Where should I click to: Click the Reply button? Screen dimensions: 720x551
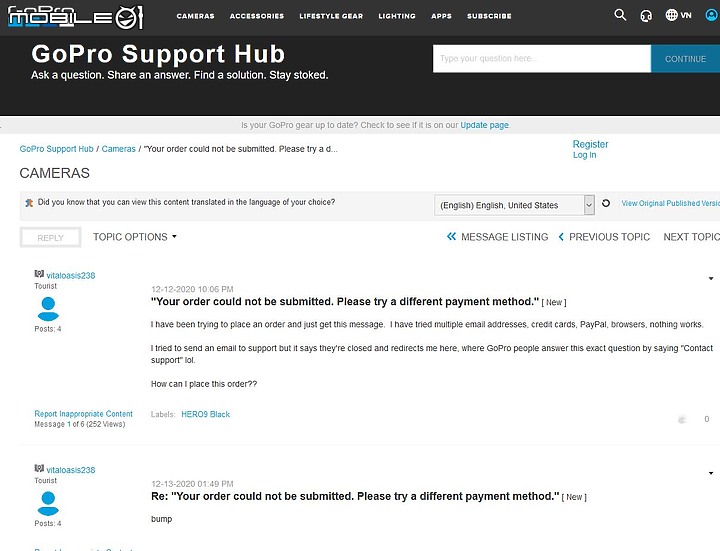click(x=51, y=237)
